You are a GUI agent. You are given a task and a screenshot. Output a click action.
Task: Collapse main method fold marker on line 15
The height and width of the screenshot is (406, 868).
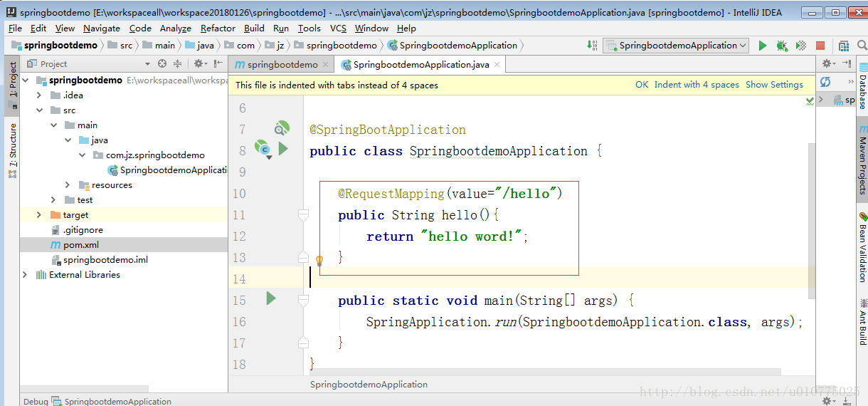pos(304,301)
